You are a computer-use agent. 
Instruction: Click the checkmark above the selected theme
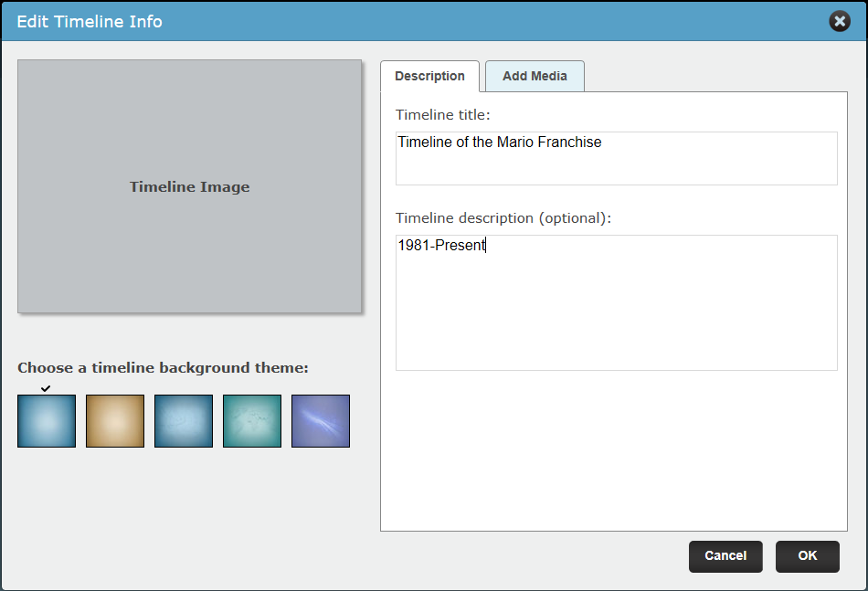[46, 388]
